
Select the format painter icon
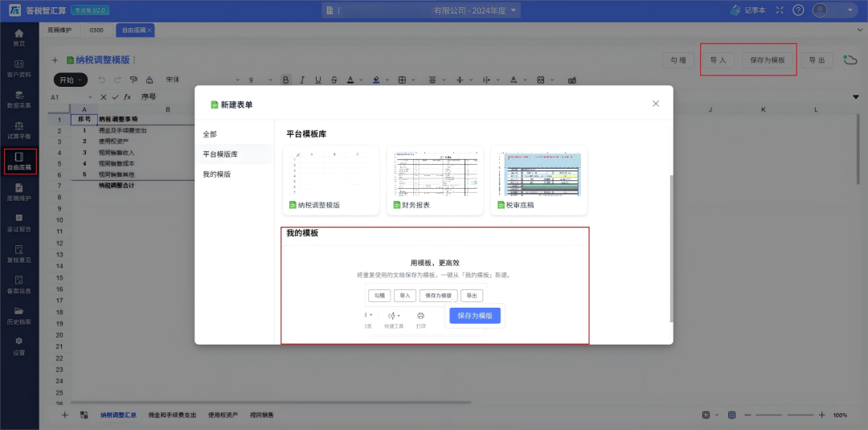pyautogui.click(x=133, y=80)
